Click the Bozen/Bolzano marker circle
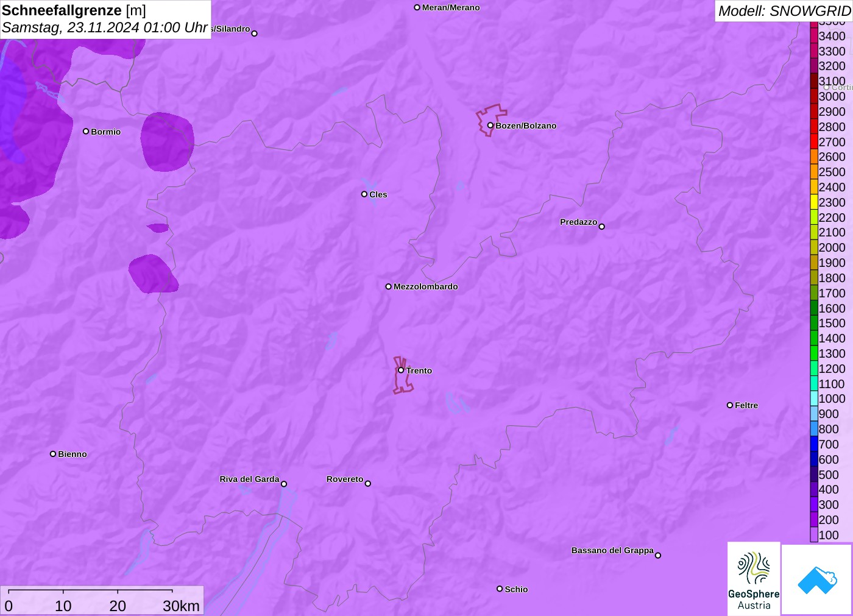 tap(490, 126)
